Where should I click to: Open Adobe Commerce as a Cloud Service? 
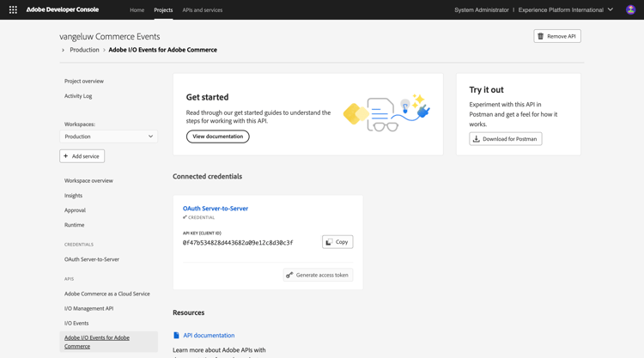[106, 294]
